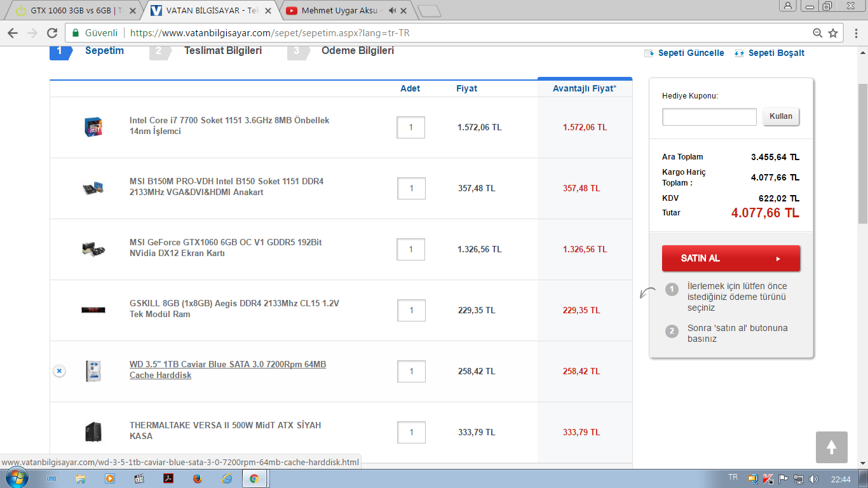Edit quantity for MSI GeForce GTX1060
Screen dimensions: 868x488
(x=411, y=249)
